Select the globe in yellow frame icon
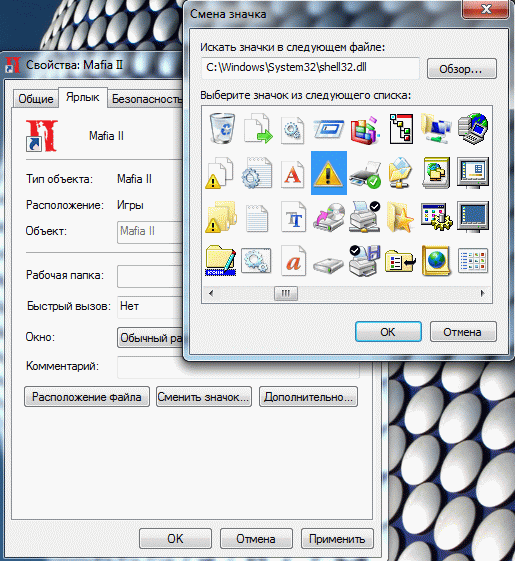Screen dimensions: 515x561 pos(436,261)
